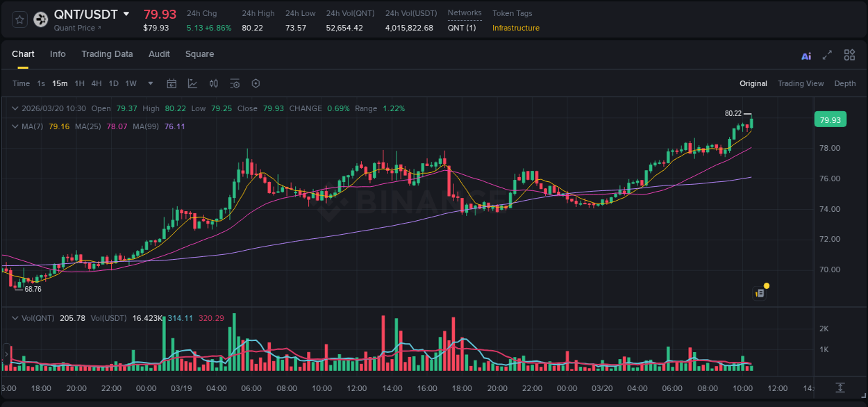Open the technical indicators icon

[192, 83]
